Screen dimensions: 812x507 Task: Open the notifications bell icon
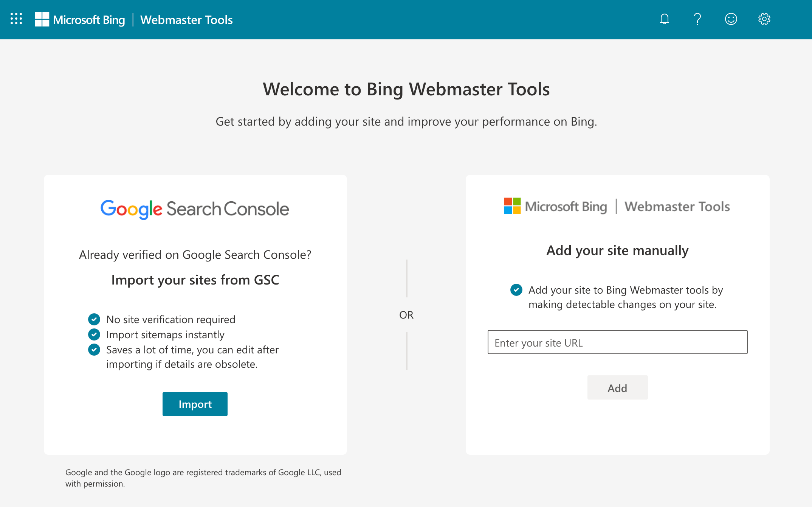pyautogui.click(x=664, y=19)
